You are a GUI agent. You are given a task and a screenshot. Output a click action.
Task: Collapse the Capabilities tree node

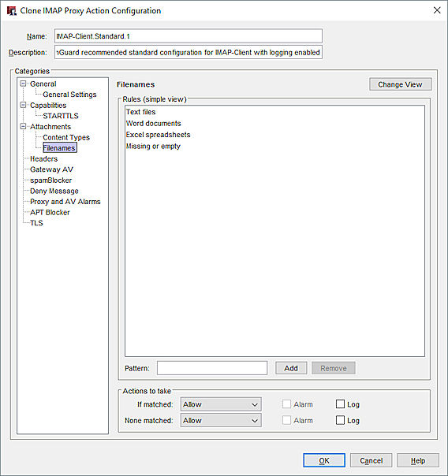(x=23, y=105)
